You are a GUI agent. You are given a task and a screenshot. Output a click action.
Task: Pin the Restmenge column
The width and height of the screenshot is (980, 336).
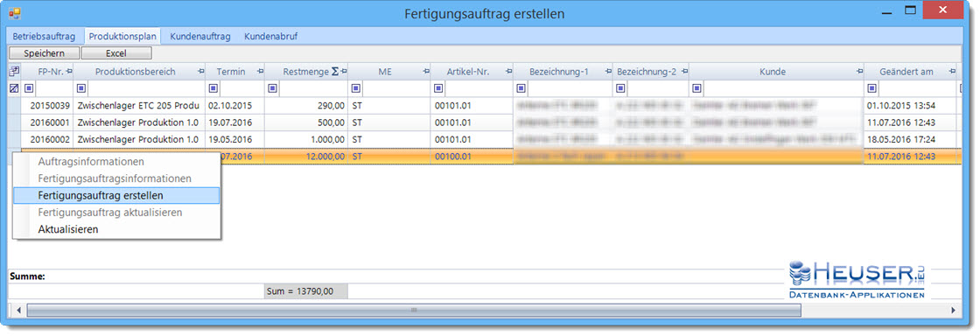coord(344,72)
